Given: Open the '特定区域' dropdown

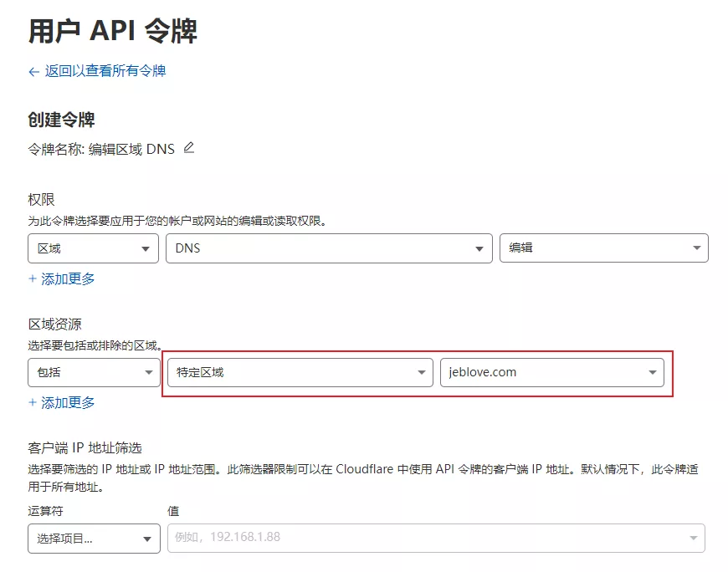Looking at the screenshot, I should tap(300, 372).
